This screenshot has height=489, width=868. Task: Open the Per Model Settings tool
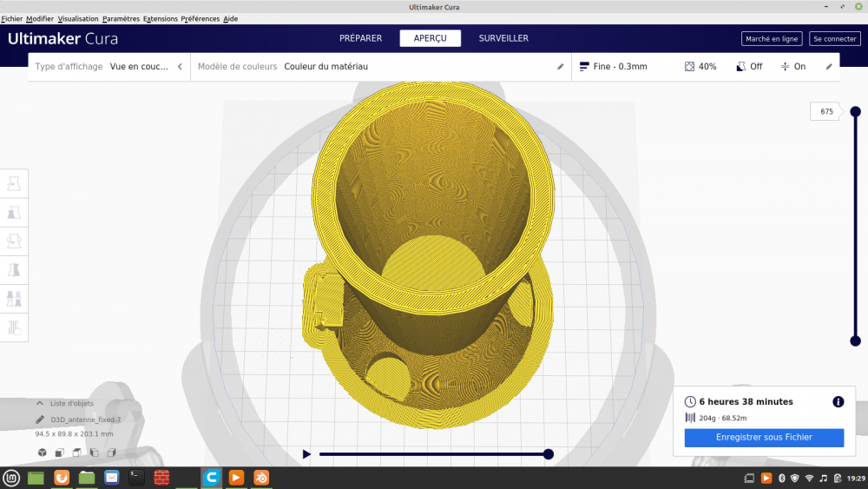14,299
